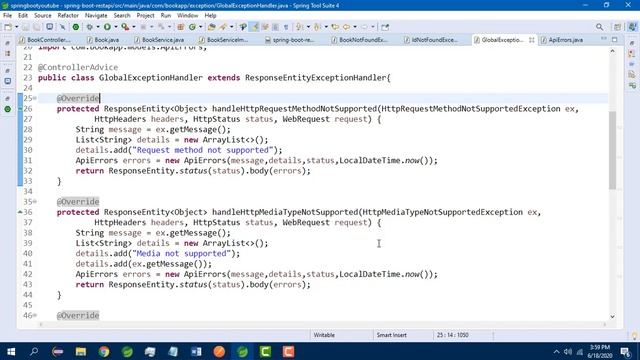
Task: Click the Back navigation yellow arrow
Action: pyautogui.click(x=346, y=27)
